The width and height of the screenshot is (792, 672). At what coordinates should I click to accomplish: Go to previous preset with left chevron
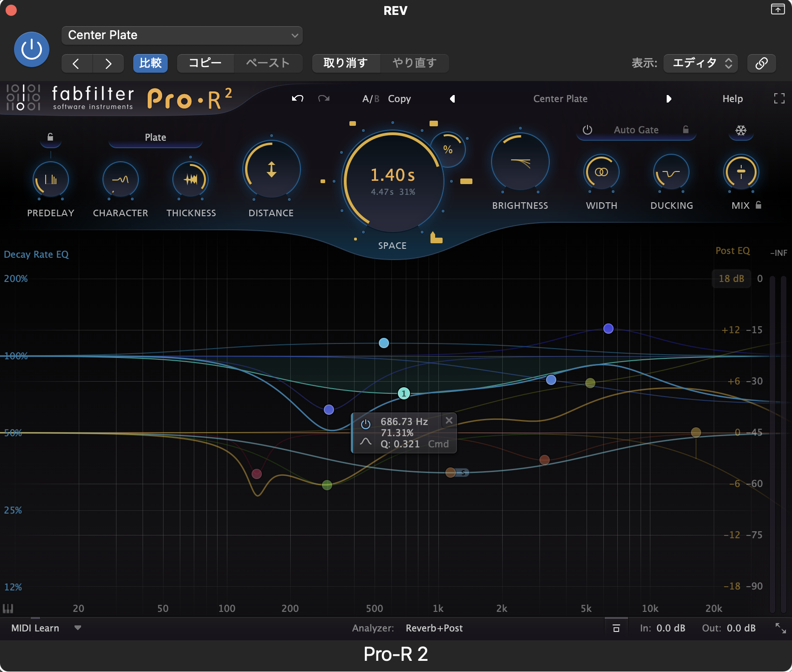coord(77,63)
